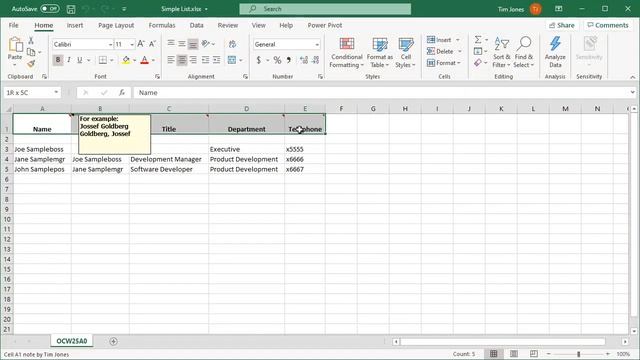Apply Comma style format
Image resolution: width=640 pixels, height=360 pixels.
click(x=289, y=60)
